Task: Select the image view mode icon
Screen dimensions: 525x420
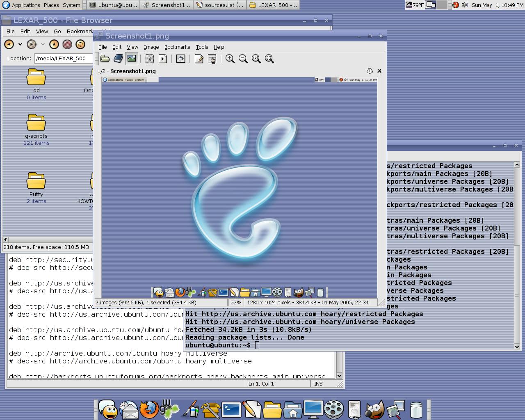Action: 131,59
